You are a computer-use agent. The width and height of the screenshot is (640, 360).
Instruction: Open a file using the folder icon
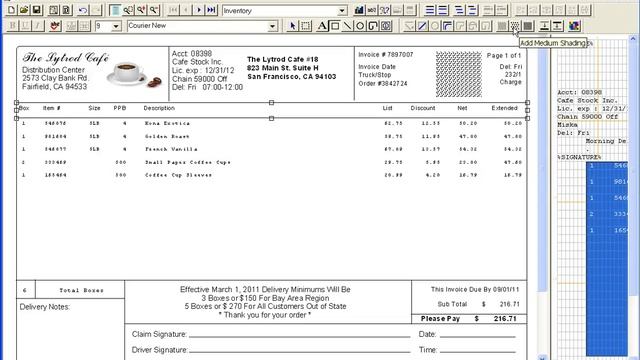point(24,10)
